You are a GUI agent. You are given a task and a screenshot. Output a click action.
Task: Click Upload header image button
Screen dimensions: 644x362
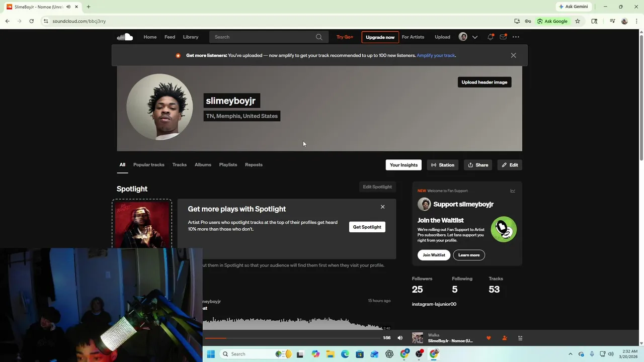(485, 82)
